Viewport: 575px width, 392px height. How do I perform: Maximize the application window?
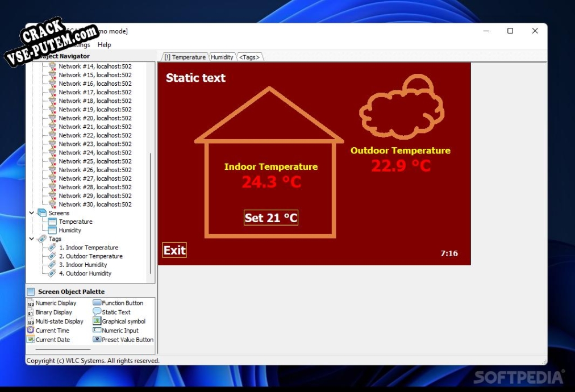(510, 31)
